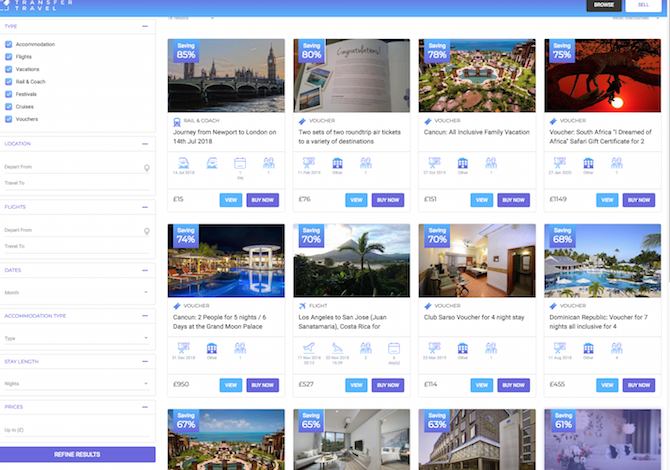This screenshot has width=670, height=470.
Task: Click the Flights Travel To field
Action: tap(76, 246)
